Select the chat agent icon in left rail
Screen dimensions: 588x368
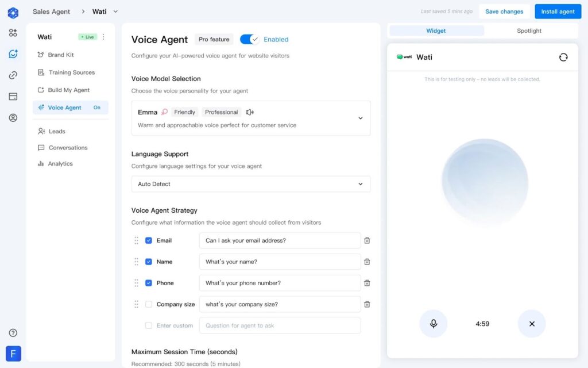pos(13,54)
